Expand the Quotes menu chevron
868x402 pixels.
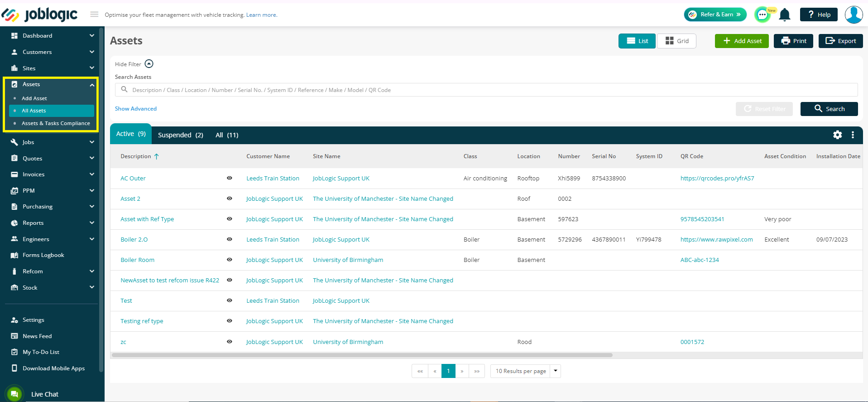(92, 159)
